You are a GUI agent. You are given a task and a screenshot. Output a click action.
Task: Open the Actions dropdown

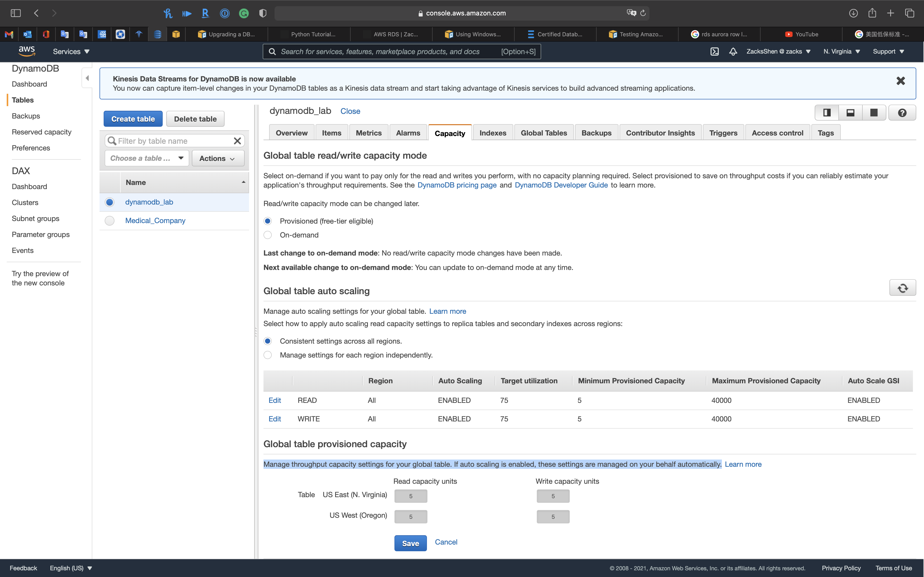pyautogui.click(x=217, y=158)
